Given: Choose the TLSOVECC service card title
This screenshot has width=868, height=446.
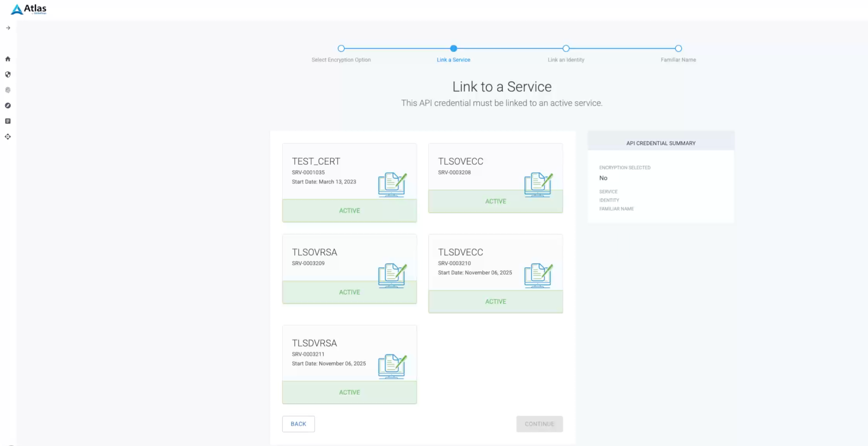Looking at the screenshot, I should coord(460,162).
